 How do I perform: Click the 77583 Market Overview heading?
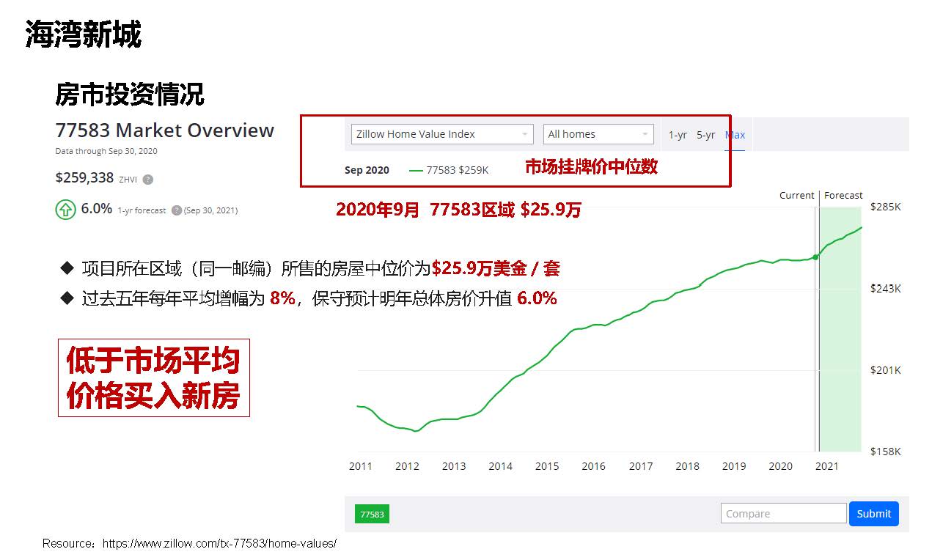click(164, 130)
